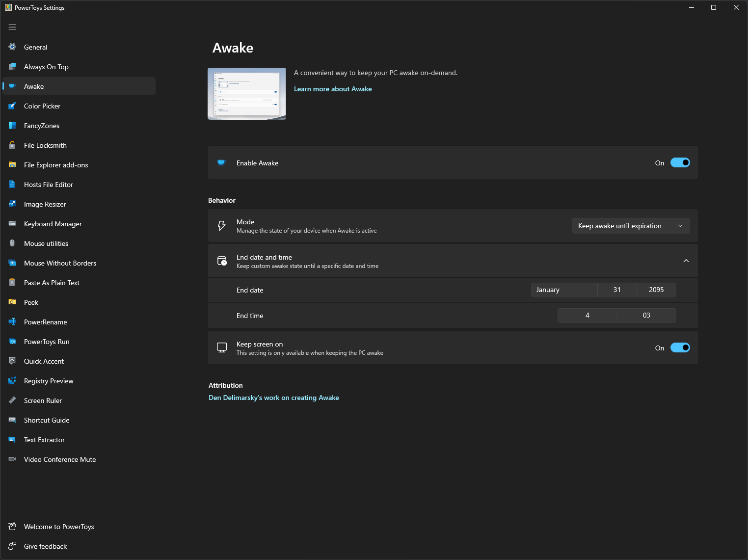The height and width of the screenshot is (560, 748).
Task: Click the Awake preview thumbnail image
Action: pyautogui.click(x=247, y=94)
